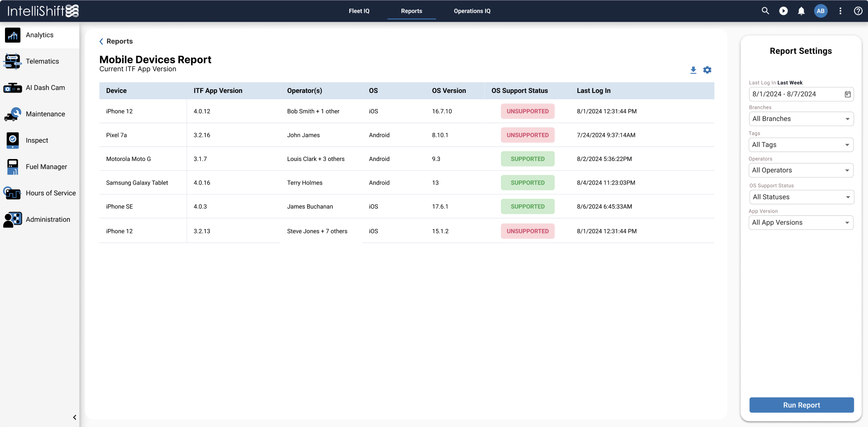The image size is (868, 427).
Task: Collapse the sidebar with the bottom chevron
Action: [75, 417]
